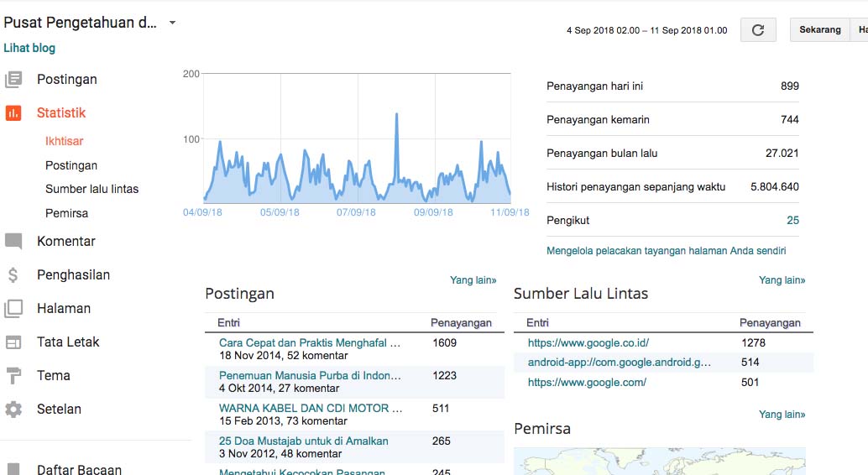Open Sumber lalu lintas sub-item
868x475 pixels.
[x=92, y=190]
